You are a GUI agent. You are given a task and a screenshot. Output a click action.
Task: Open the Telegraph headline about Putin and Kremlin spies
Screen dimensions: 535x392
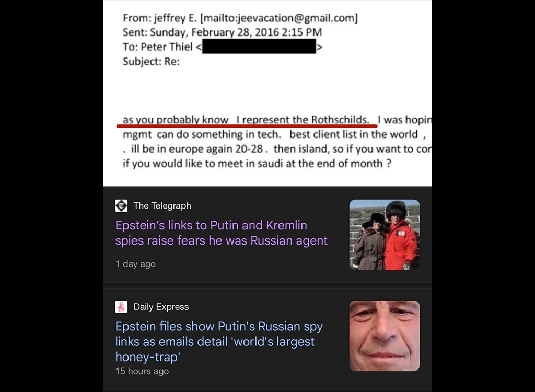(x=221, y=233)
